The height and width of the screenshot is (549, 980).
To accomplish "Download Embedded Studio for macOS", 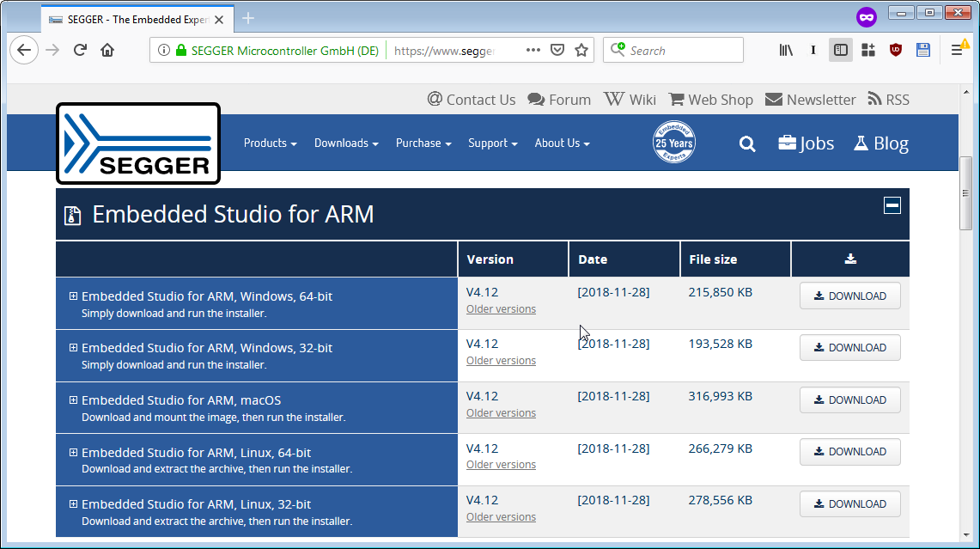I will [x=850, y=400].
